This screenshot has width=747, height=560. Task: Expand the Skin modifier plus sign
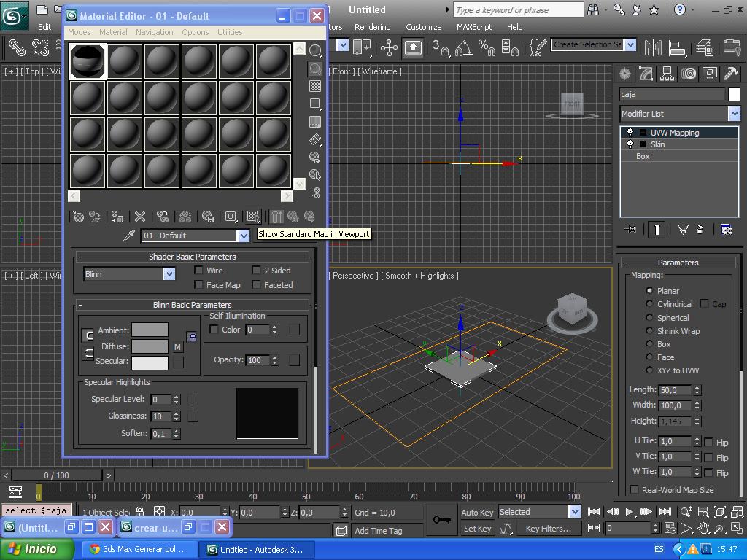pyautogui.click(x=643, y=144)
